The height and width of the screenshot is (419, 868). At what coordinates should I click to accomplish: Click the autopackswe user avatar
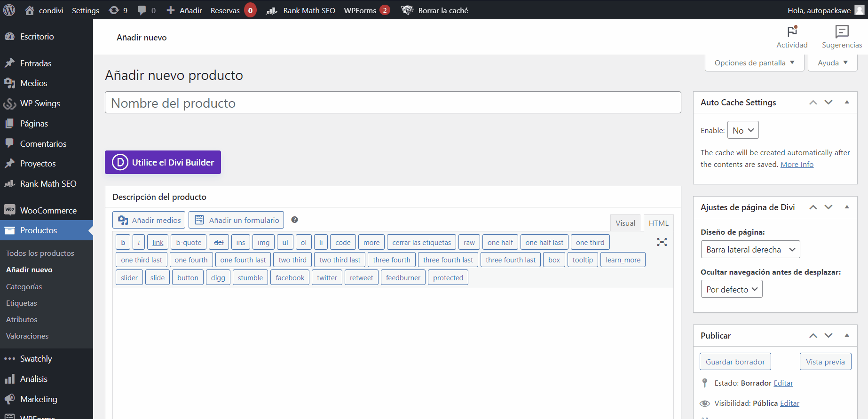[859, 10]
